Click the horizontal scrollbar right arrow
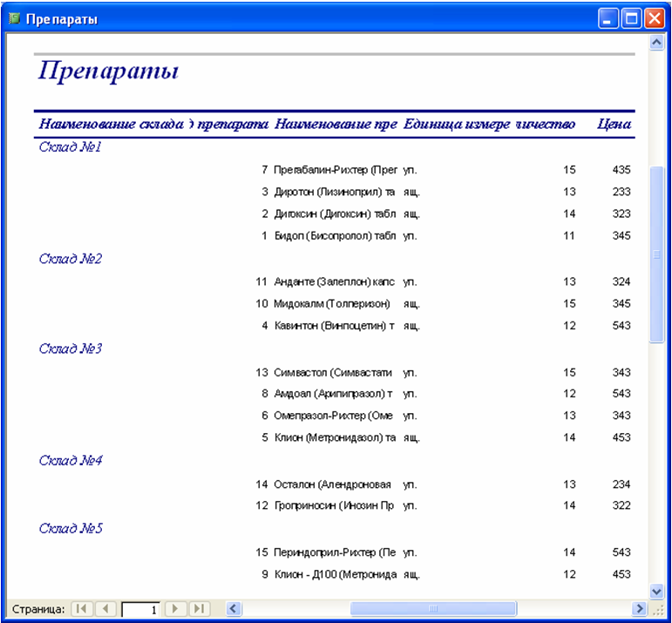 [639, 608]
